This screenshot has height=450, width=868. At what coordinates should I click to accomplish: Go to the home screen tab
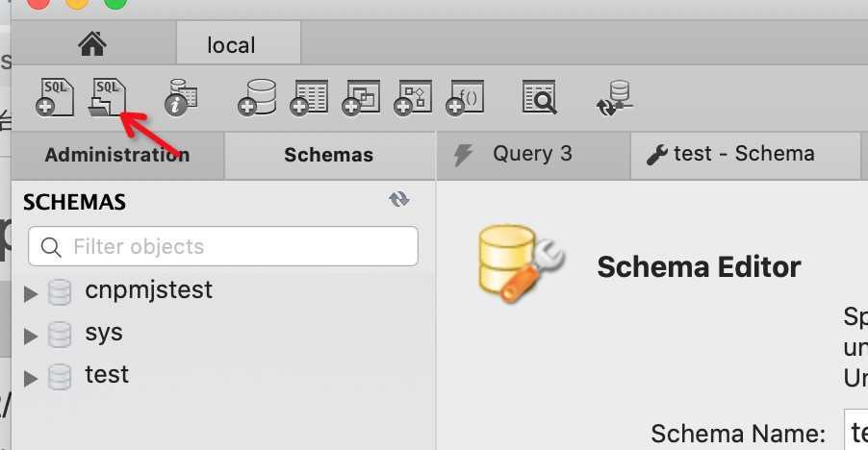tap(92, 43)
